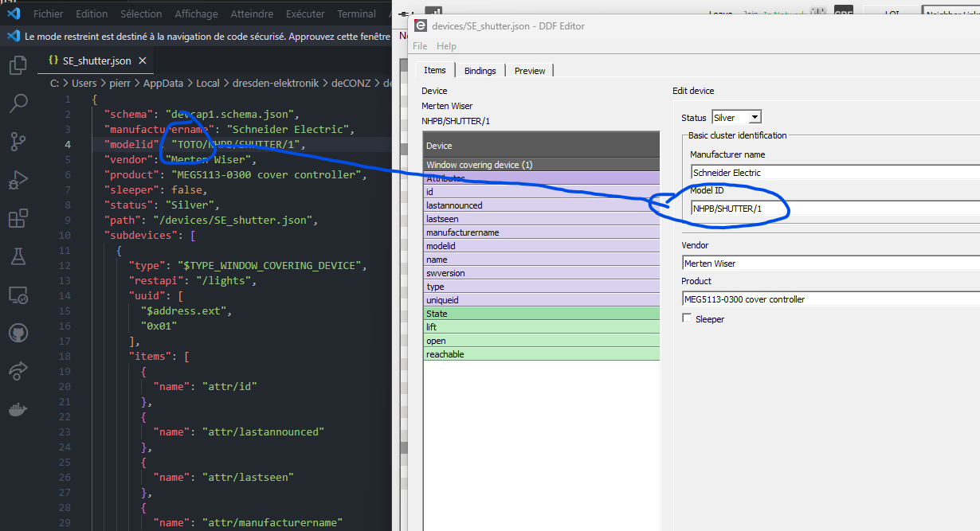Open the Testing flask view
The width and height of the screenshot is (980, 531).
tap(18, 256)
